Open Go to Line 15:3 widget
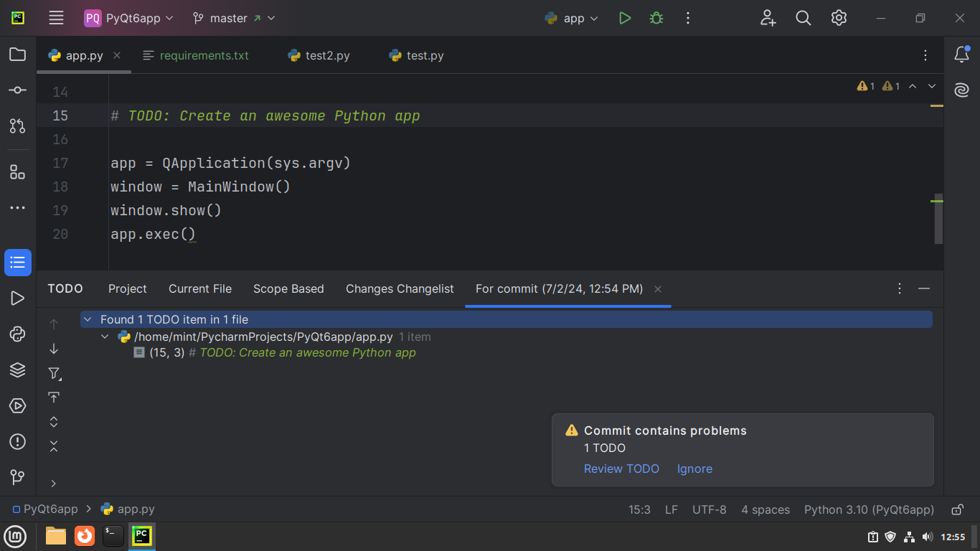This screenshot has height=551, width=980. 639,509
